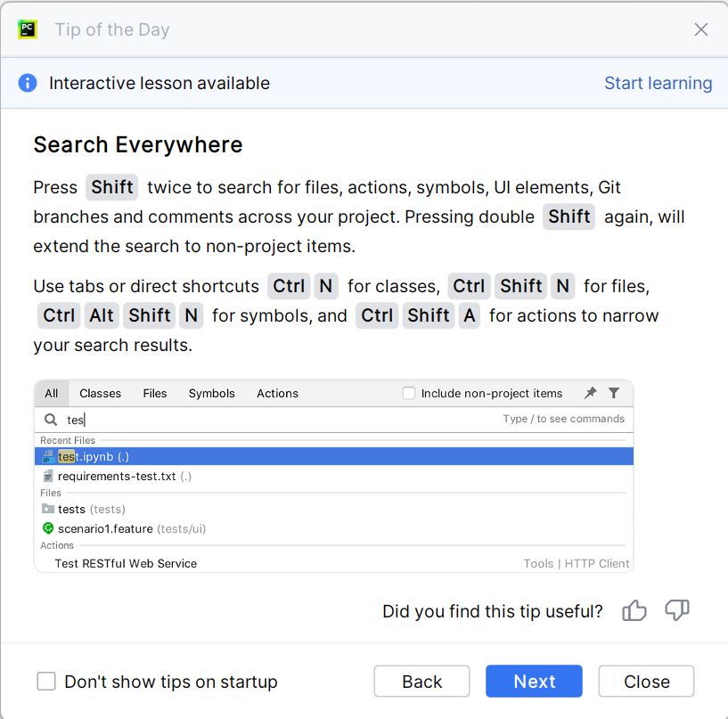Viewport: 728px width, 719px height.
Task: Click the magnifying glass search icon
Action: [51, 419]
